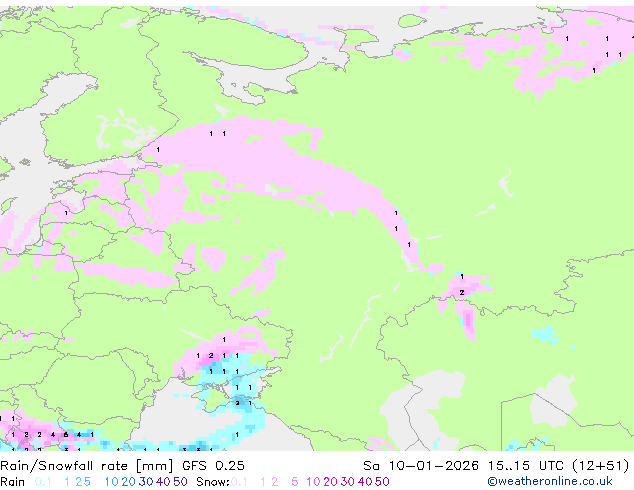This screenshot has height=490, width=634.
Task: Click the date '10-01-2026' in the caption
Action: [x=433, y=466]
